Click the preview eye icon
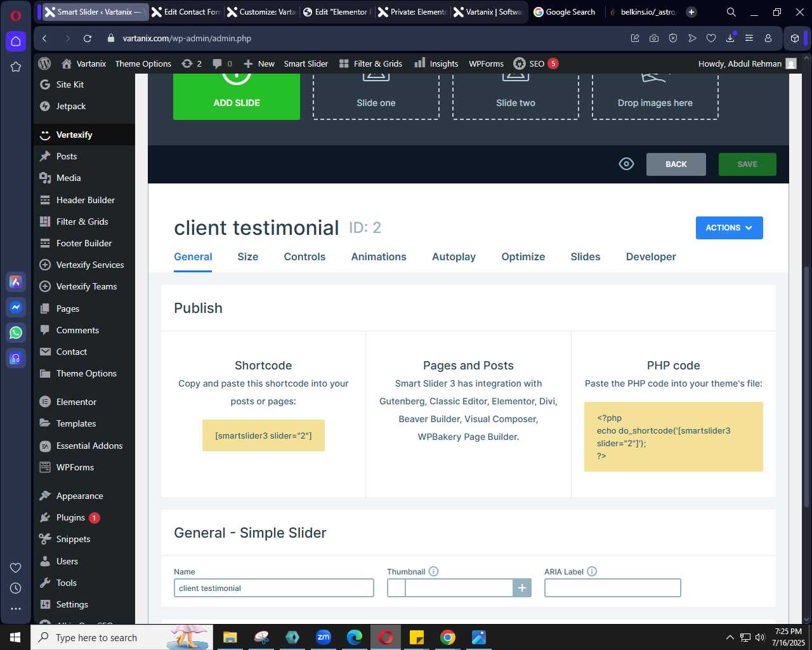Viewport: 812px width, 650px height. coord(626,164)
